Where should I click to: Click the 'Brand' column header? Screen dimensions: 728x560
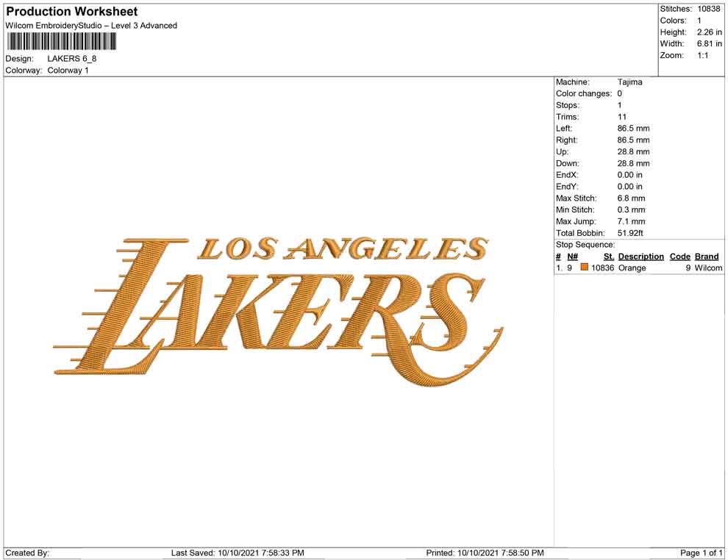(707, 256)
